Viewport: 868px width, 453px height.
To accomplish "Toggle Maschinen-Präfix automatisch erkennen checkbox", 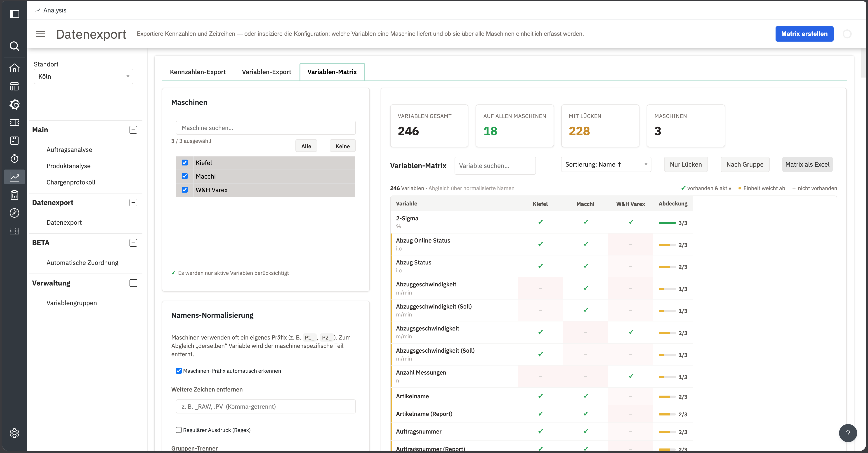I will [x=179, y=371].
